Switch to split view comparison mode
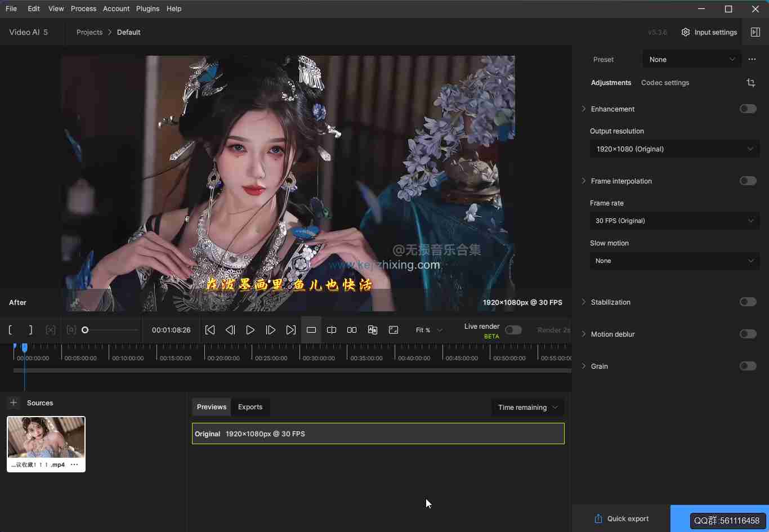This screenshot has width=769, height=532. (332, 330)
